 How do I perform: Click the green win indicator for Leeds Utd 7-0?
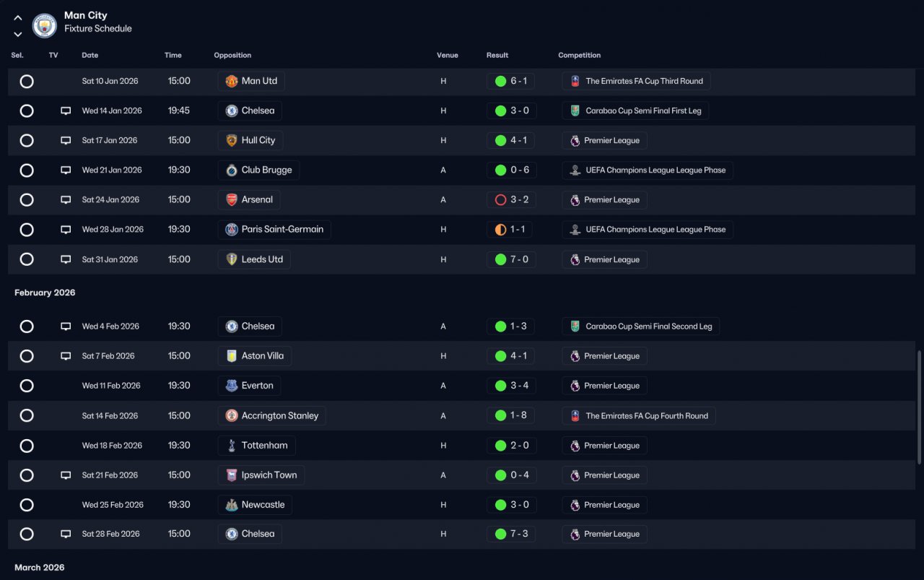500,259
